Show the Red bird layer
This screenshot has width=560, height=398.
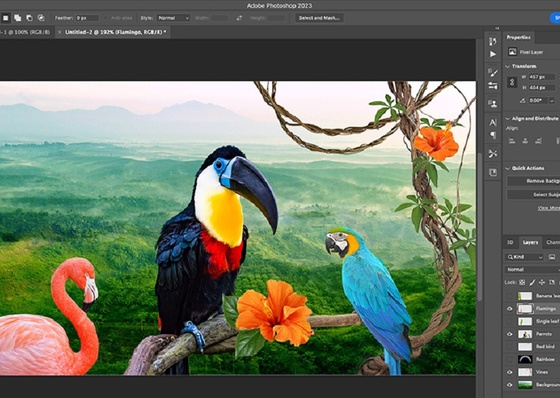click(x=510, y=347)
